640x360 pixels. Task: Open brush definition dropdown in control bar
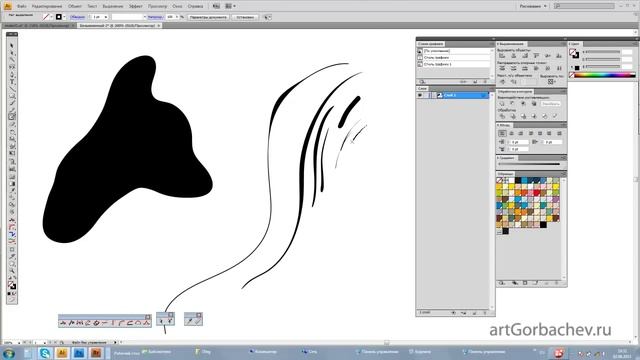coord(144,17)
